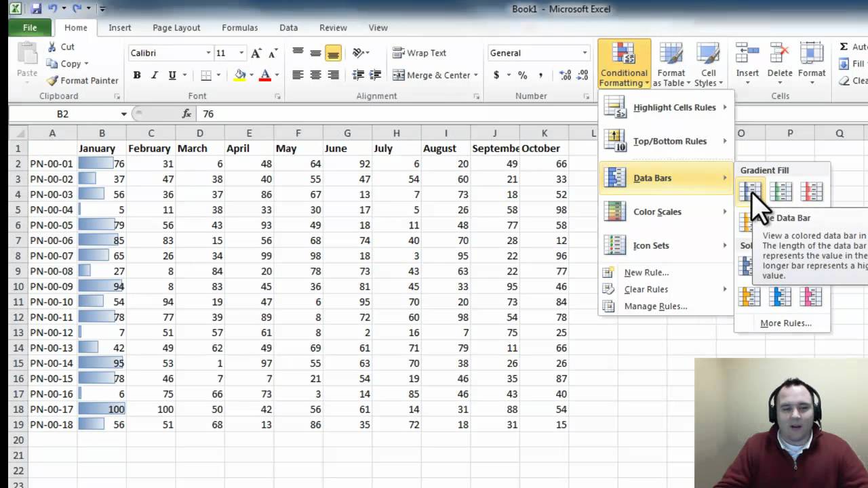
Task: Toggle Wrap Text
Action: coord(419,53)
